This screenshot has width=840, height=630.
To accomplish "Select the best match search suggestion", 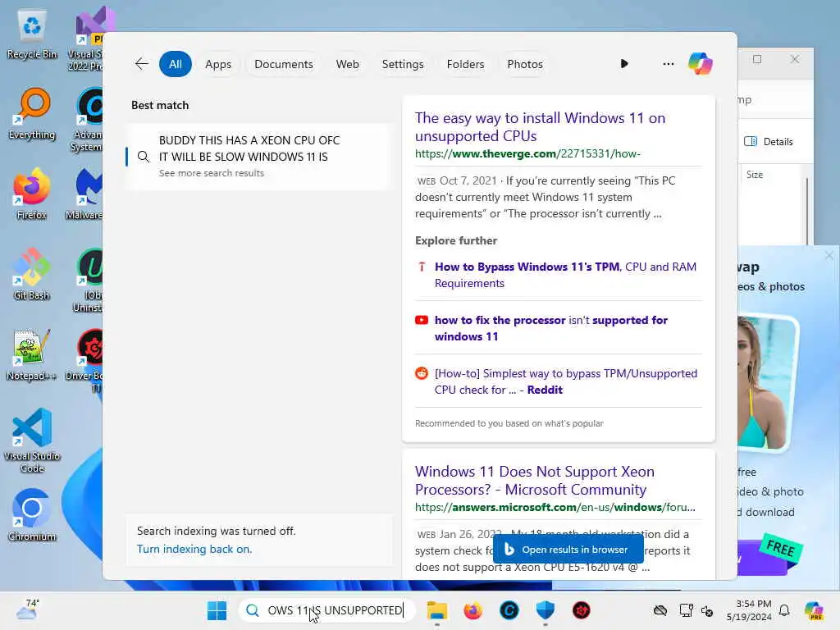I will pyautogui.click(x=259, y=156).
